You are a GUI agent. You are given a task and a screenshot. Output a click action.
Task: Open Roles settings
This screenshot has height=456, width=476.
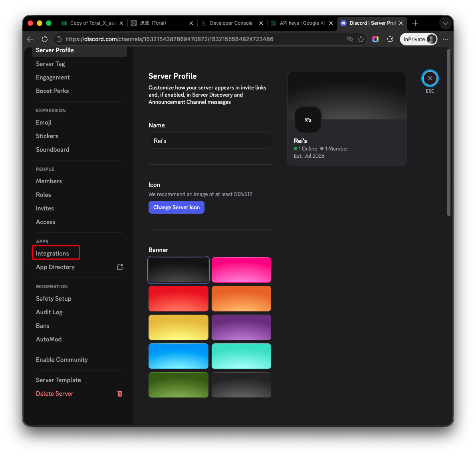click(79, 194)
